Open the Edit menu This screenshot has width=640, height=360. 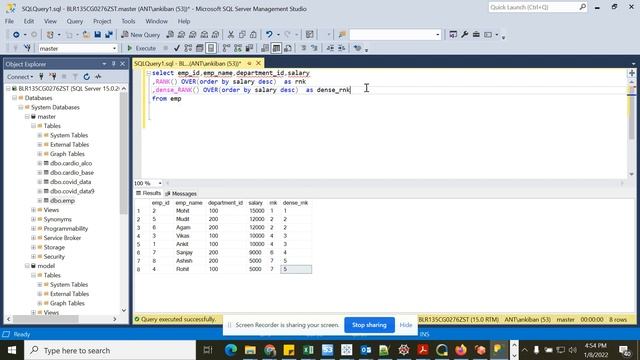tap(29, 21)
